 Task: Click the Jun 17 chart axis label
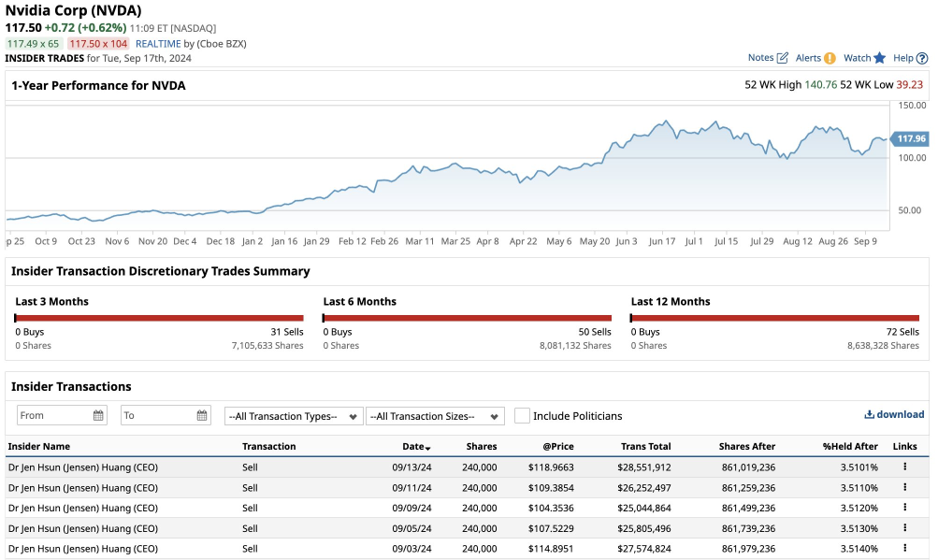pos(661,241)
